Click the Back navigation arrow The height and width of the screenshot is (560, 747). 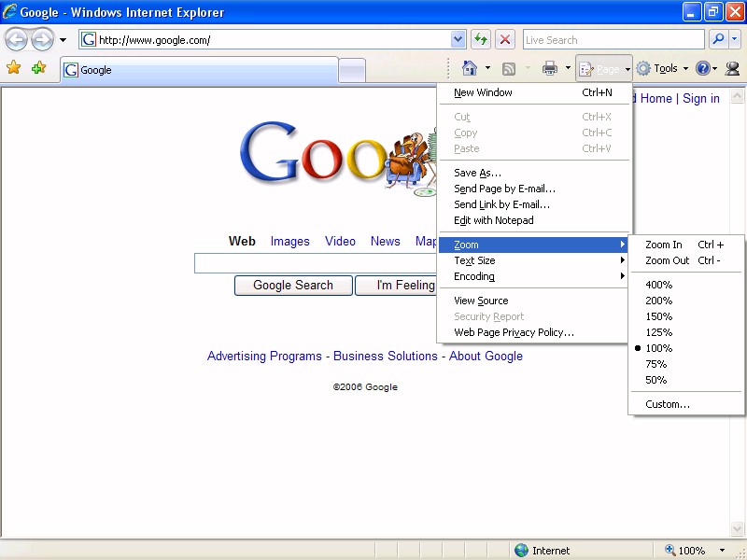point(16,40)
